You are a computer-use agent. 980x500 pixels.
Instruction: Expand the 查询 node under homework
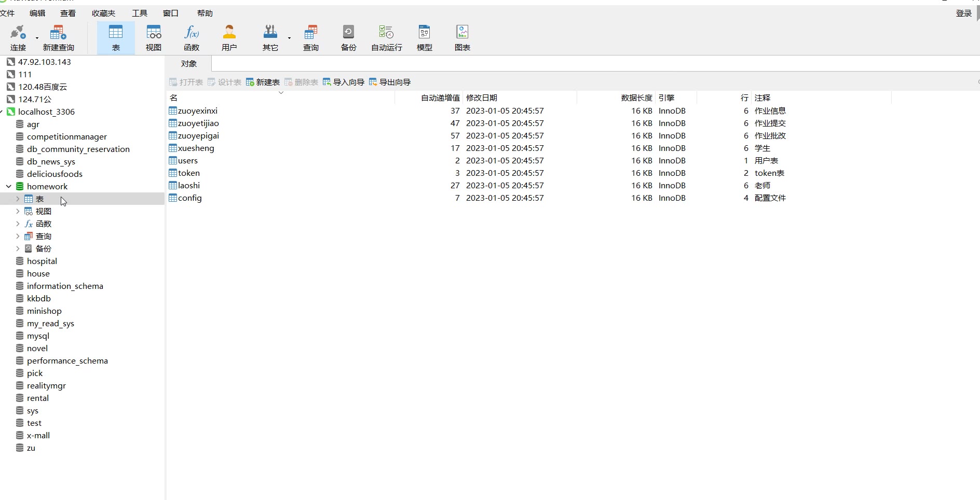coord(18,236)
